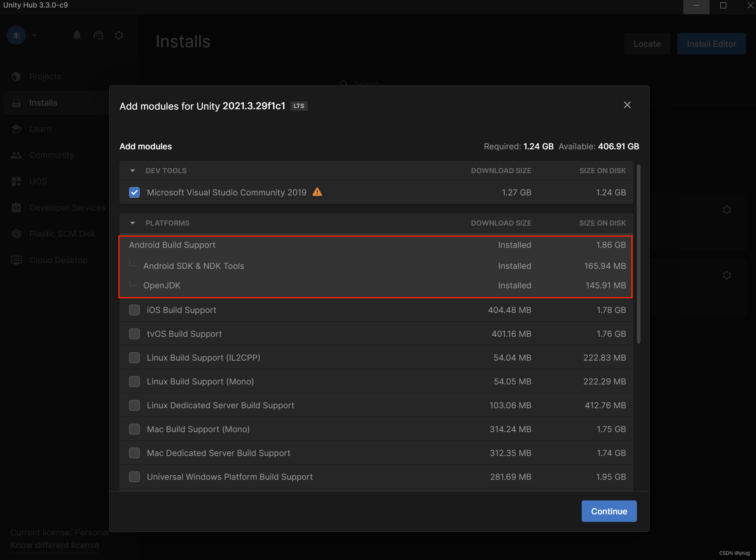Minimize the Unity Hub window
Viewport: 756px width, 560px height.
(x=696, y=6)
